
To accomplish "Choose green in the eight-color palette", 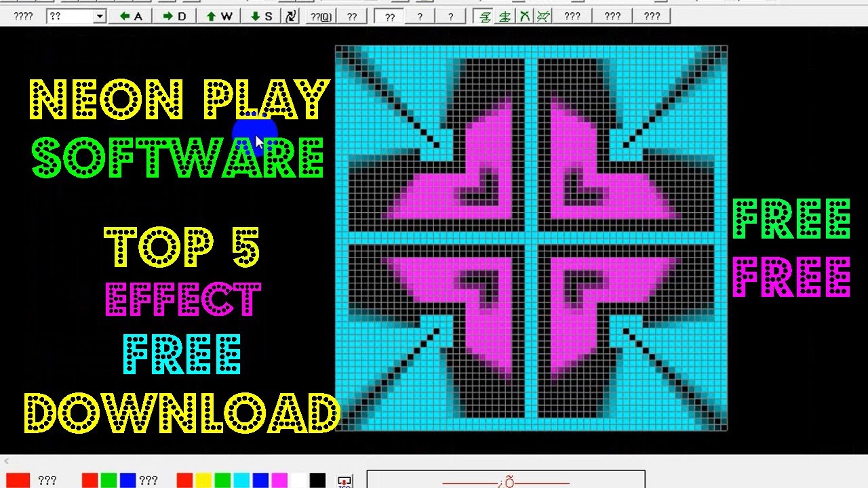I will point(222,481).
